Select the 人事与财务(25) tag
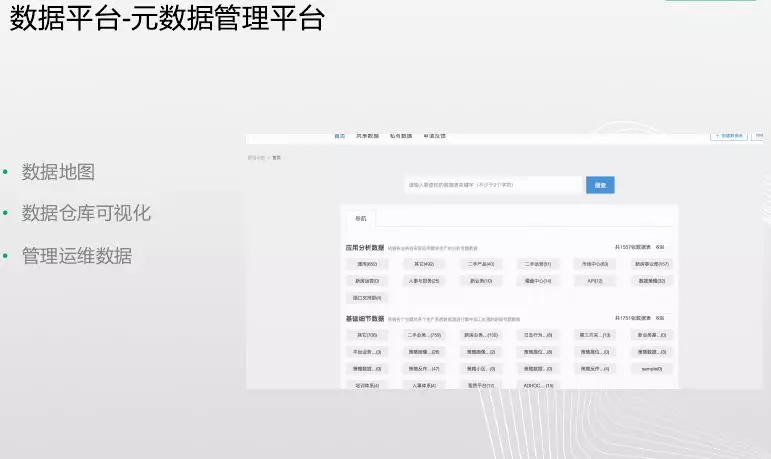Image resolution: width=771 pixels, height=459 pixels. pos(424,281)
